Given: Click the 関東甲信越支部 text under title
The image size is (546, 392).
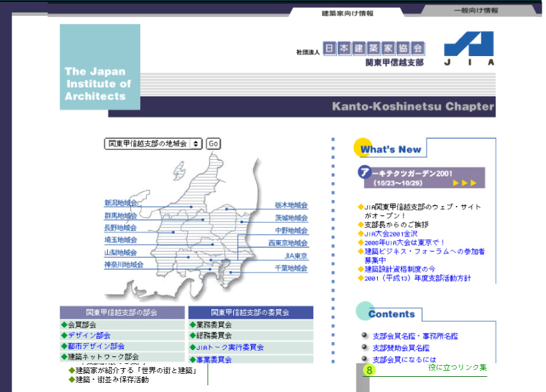Looking at the screenshot, I should coord(394,62).
